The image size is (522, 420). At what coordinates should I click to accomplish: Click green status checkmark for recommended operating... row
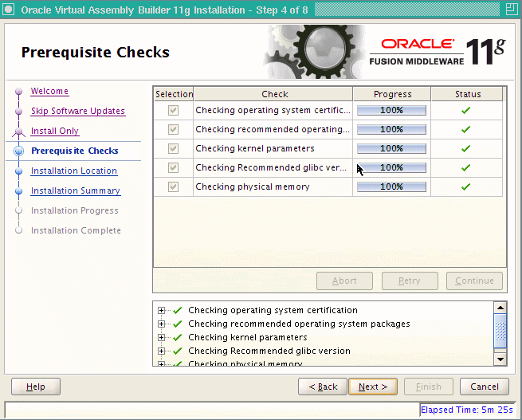465,129
